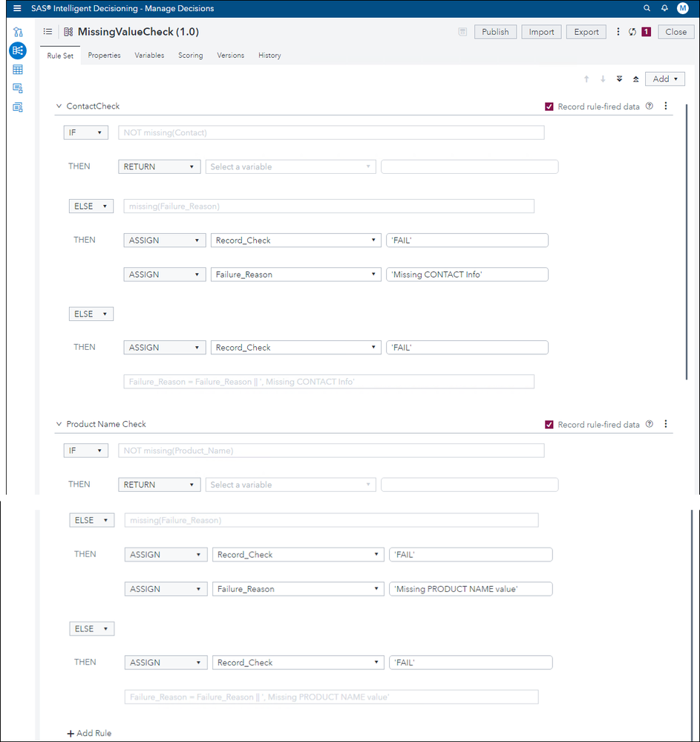Open the Add dropdown button

pos(664,79)
